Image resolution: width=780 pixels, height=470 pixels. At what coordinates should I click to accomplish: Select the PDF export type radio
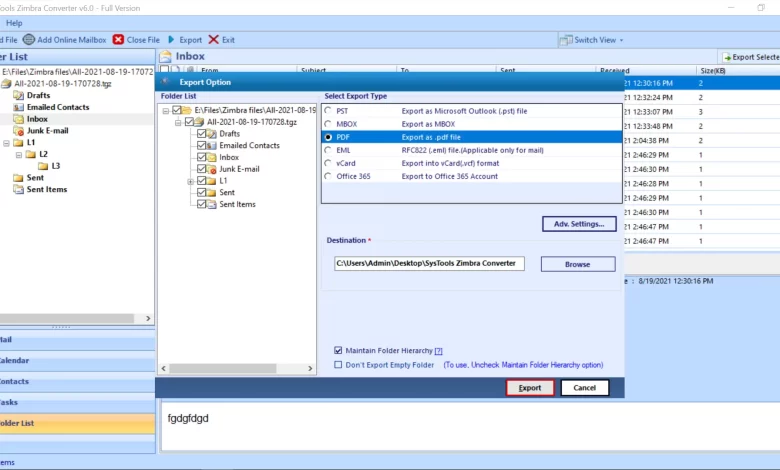(x=328, y=137)
